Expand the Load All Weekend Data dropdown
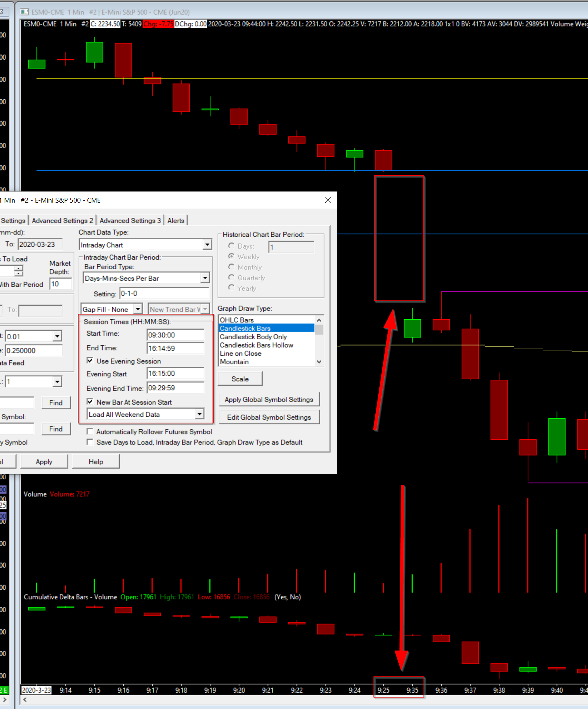 (199, 414)
